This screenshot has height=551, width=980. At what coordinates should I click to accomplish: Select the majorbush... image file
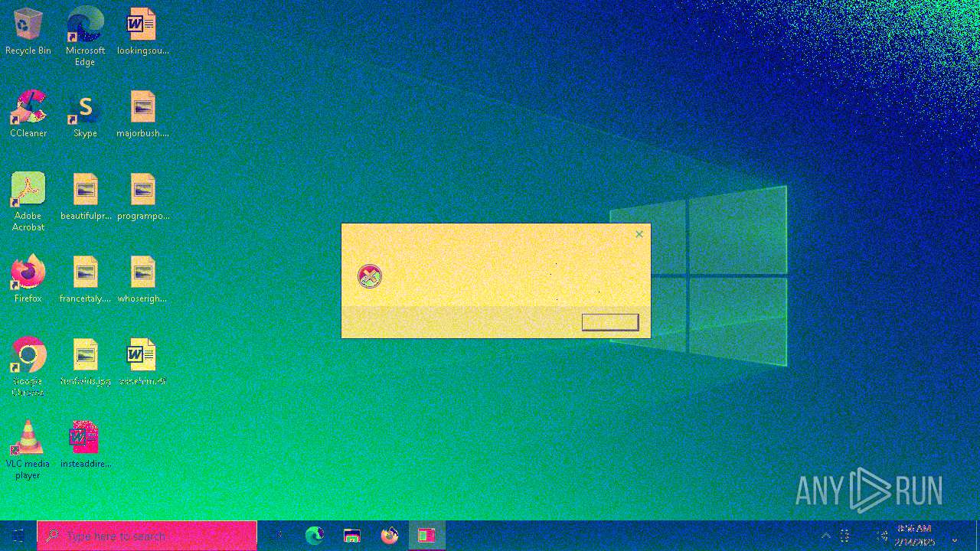pyautogui.click(x=142, y=115)
